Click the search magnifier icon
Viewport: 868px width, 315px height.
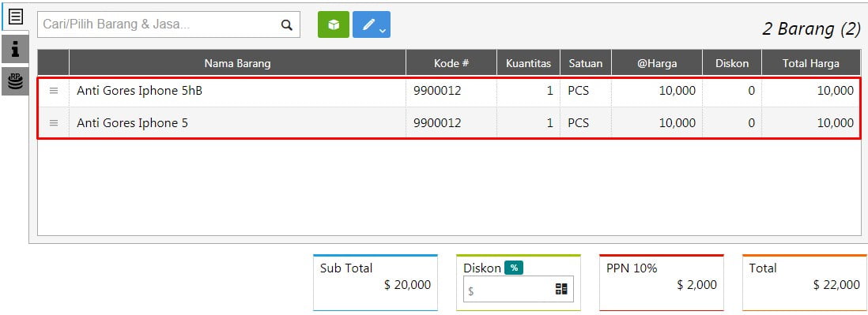(286, 25)
